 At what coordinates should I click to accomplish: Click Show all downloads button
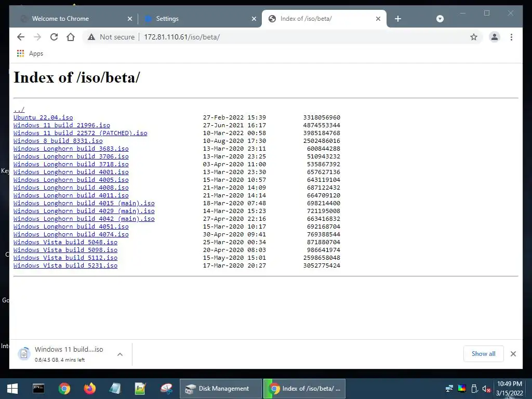click(483, 354)
